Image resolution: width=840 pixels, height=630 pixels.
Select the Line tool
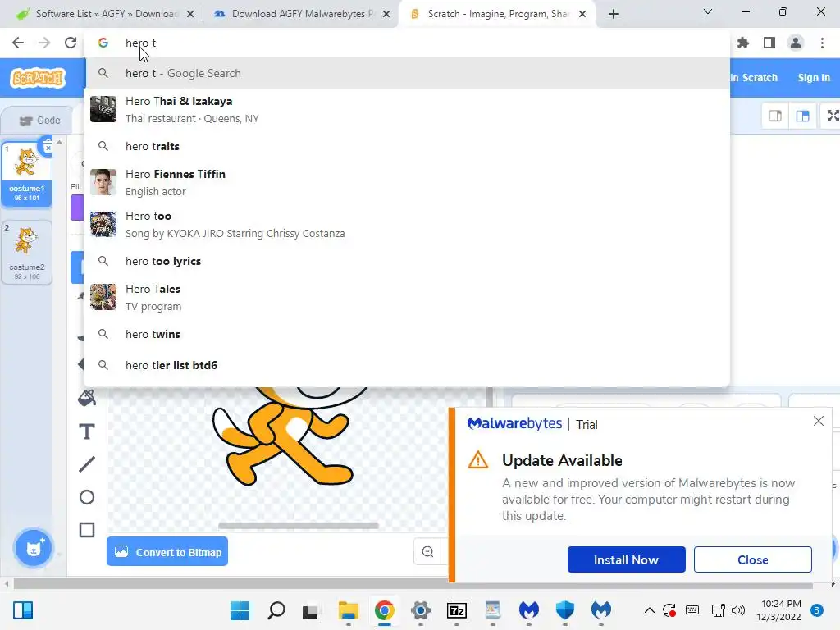87,464
